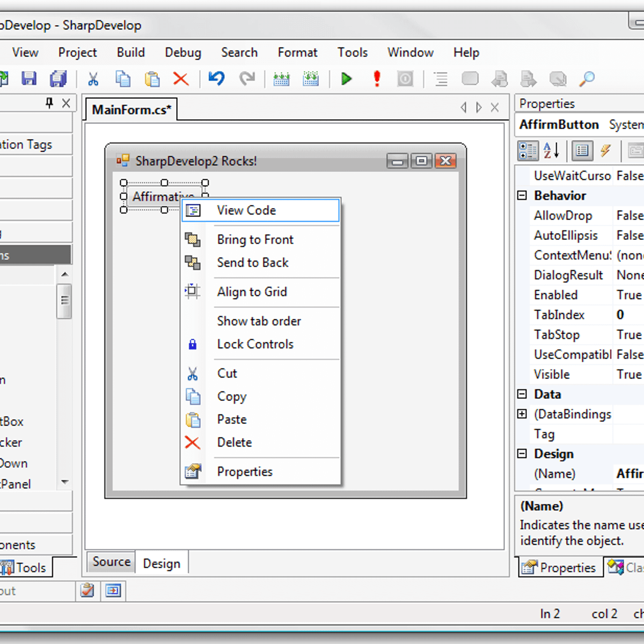The height and width of the screenshot is (644, 644).
Task: Open the Properties bottom tab
Action: point(560,567)
